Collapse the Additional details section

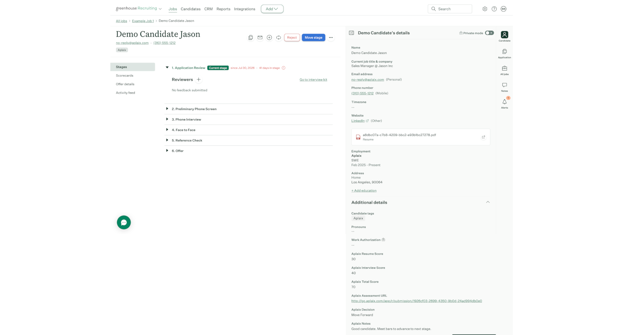(x=488, y=202)
